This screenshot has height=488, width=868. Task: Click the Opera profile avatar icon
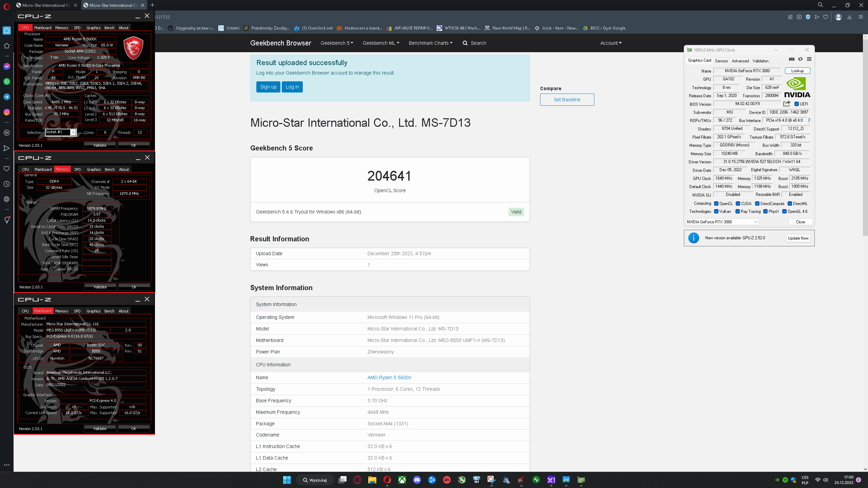839,17
